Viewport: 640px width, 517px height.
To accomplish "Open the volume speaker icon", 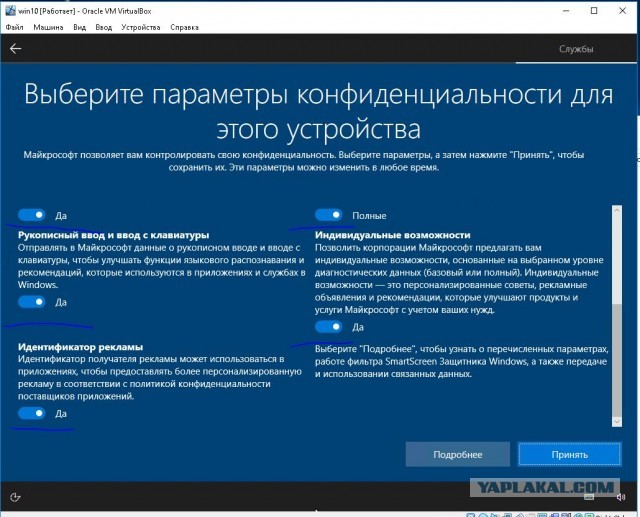I will (621, 497).
